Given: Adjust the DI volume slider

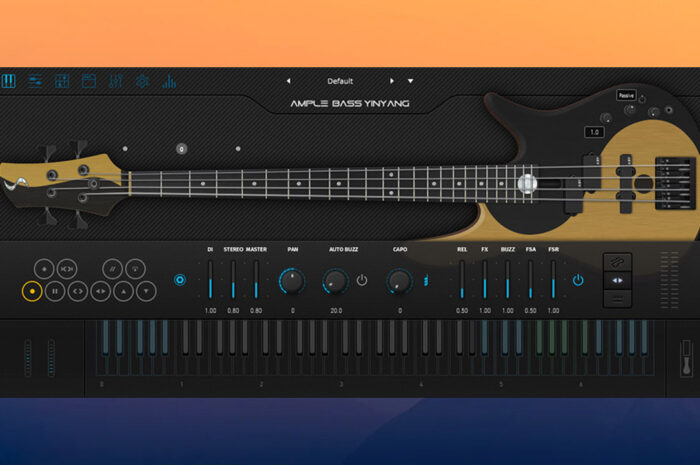Looking at the screenshot, I should click(x=210, y=280).
